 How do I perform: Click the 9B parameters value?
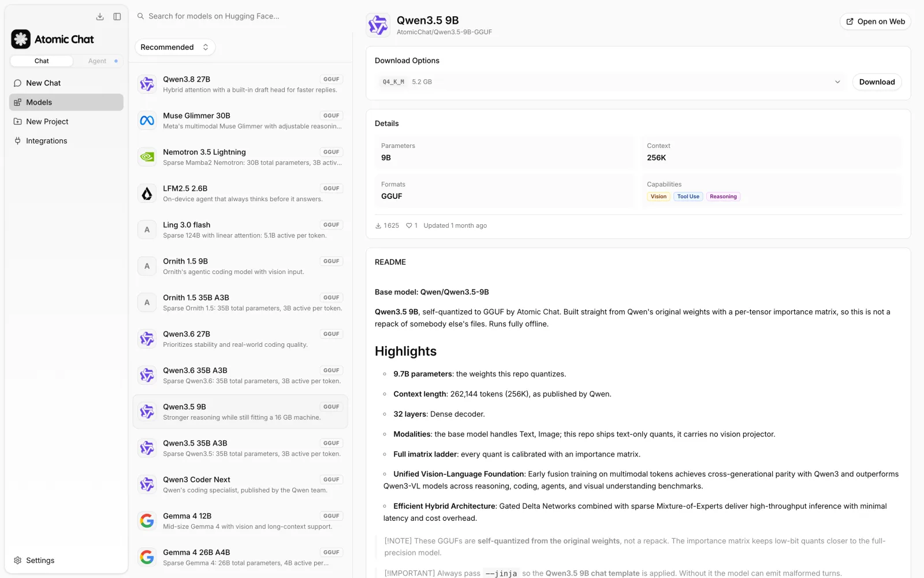pyautogui.click(x=386, y=158)
